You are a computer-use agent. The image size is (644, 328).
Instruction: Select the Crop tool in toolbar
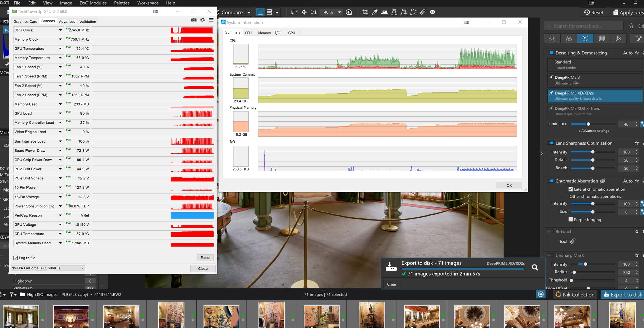pos(365,12)
